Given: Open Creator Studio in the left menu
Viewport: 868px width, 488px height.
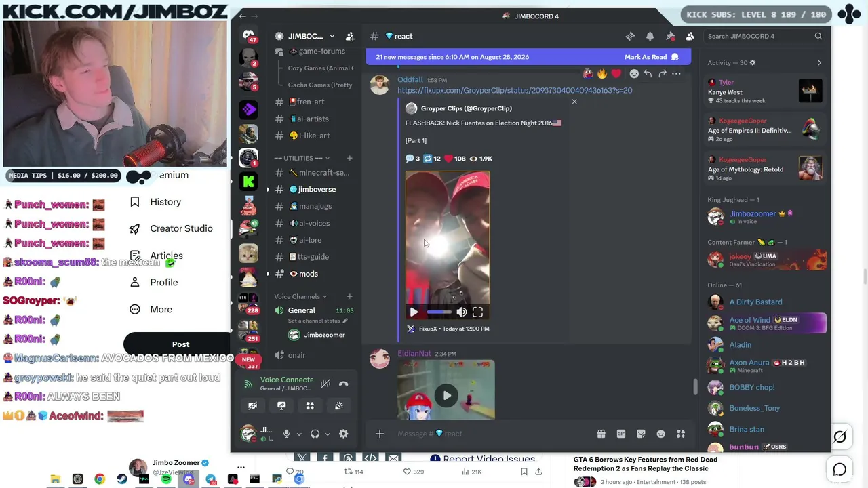Looking at the screenshot, I should point(172,228).
